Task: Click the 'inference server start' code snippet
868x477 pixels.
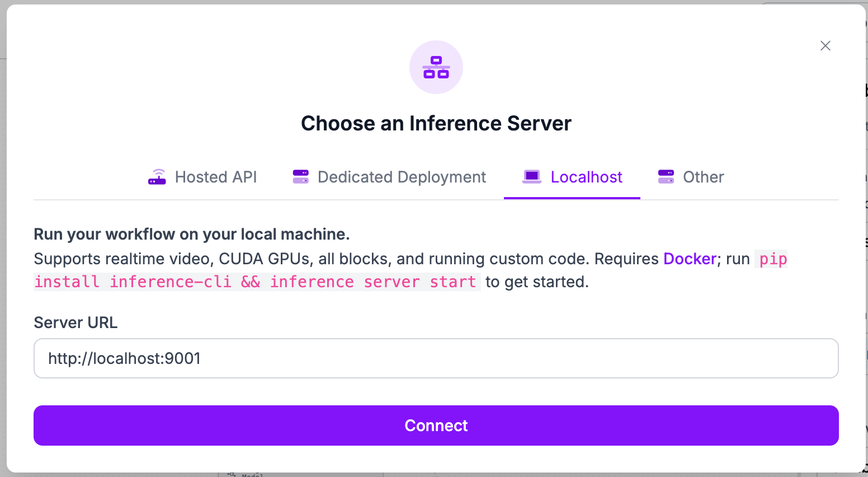Action: pyautogui.click(x=372, y=282)
